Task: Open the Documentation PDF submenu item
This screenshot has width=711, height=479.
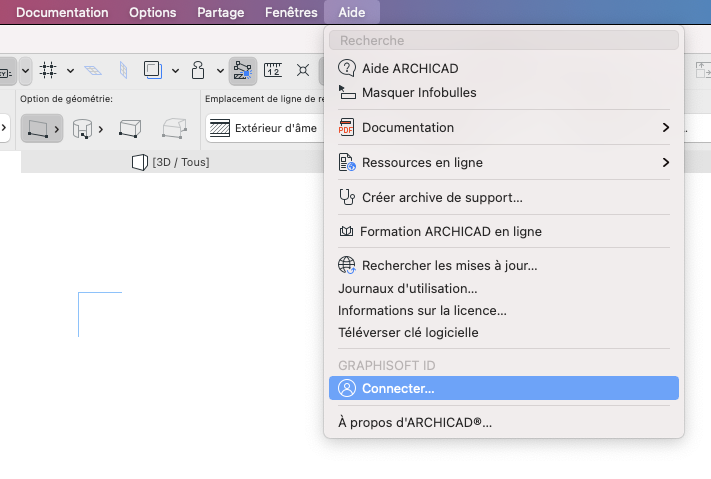Action: coord(504,127)
